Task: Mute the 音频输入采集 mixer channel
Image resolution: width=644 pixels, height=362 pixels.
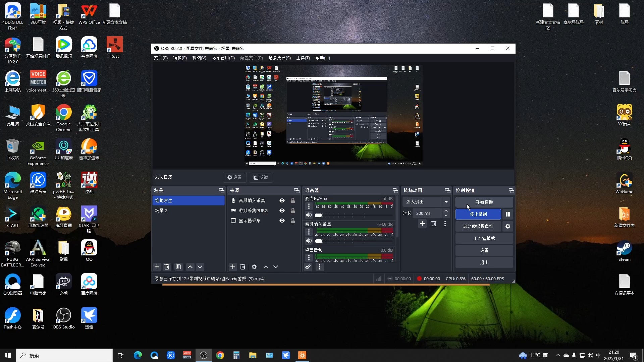Action: point(309,241)
